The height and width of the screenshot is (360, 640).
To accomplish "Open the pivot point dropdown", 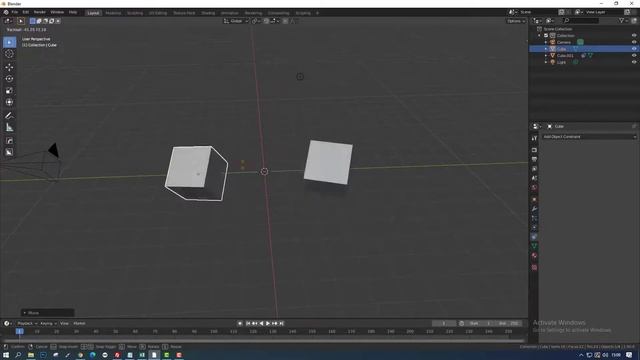I will (x=256, y=21).
